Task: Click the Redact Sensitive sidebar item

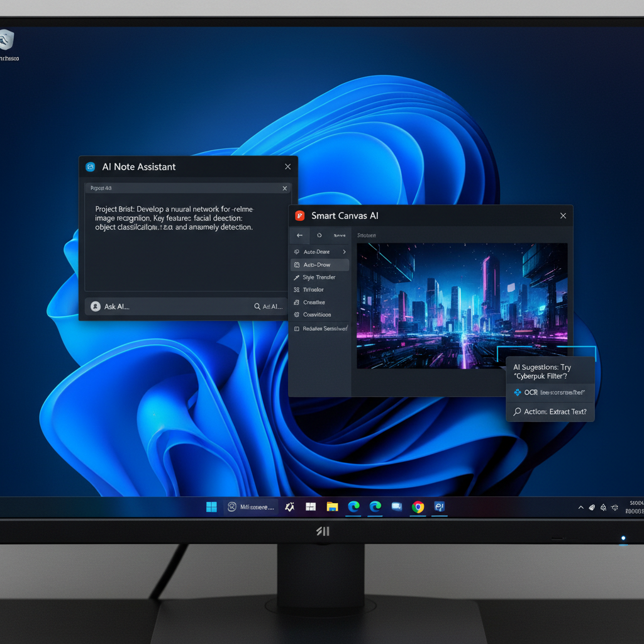Action: 320,328
